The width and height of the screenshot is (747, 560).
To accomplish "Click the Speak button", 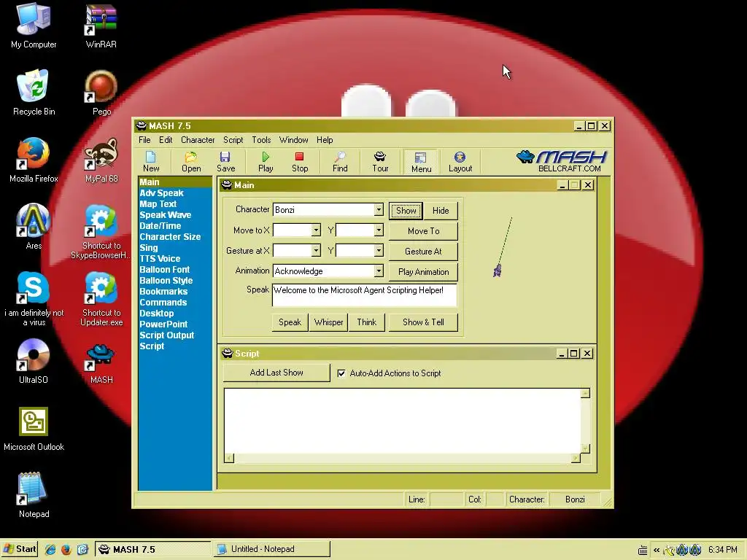I will click(290, 322).
